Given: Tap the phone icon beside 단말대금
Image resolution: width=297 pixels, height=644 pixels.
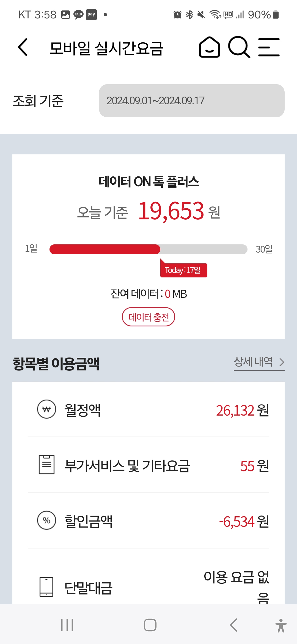Looking at the screenshot, I should click(x=46, y=587).
